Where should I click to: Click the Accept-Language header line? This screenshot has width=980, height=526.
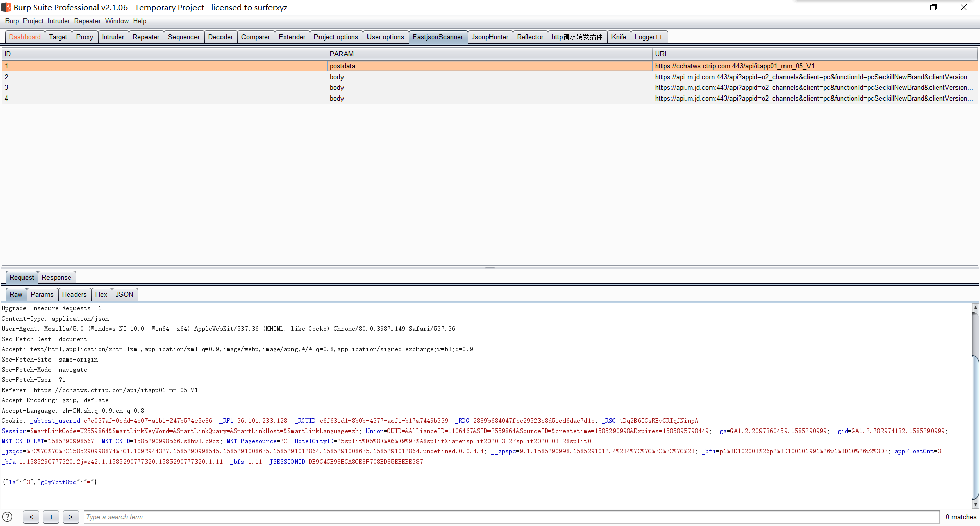click(x=73, y=410)
